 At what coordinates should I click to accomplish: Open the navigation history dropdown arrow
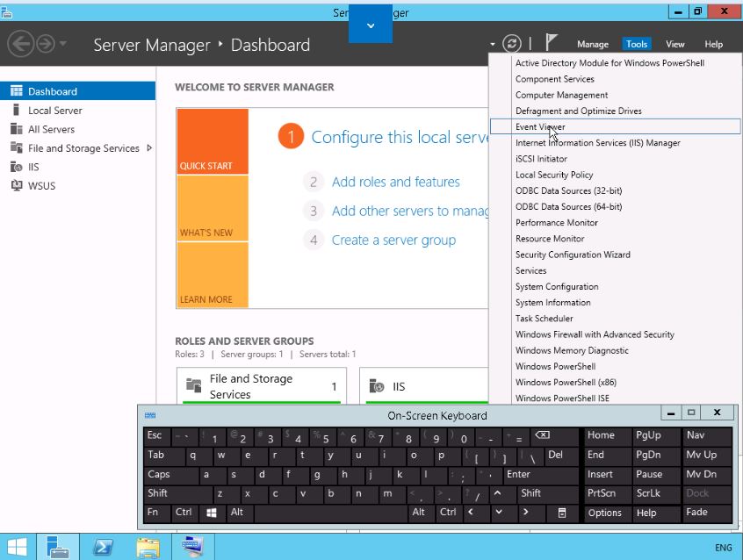pyautogui.click(x=63, y=44)
